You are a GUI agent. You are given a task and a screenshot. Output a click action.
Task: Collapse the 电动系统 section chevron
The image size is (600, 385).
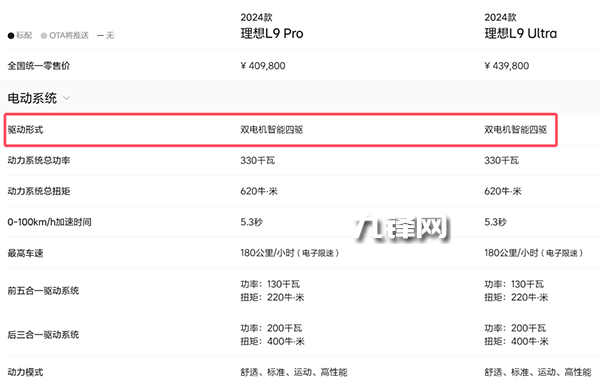coord(67,98)
